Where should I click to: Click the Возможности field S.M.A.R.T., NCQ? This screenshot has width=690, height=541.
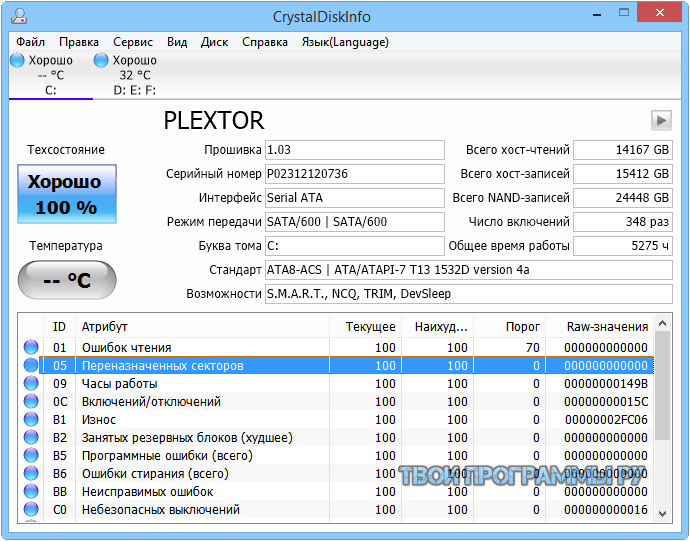click(469, 294)
